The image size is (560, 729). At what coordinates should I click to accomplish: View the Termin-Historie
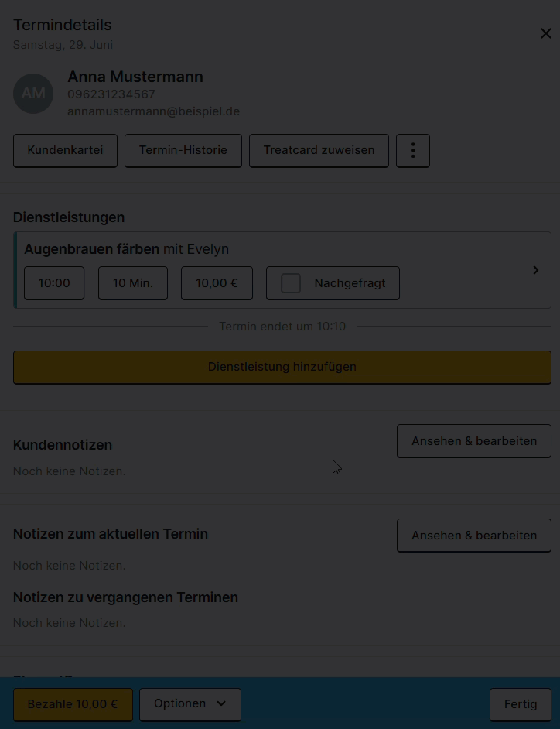click(x=183, y=151)
